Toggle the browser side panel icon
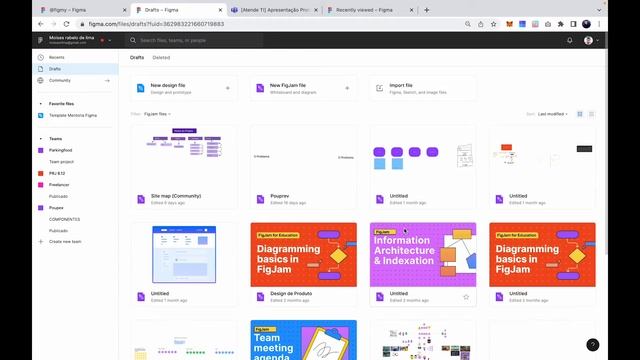Screen dimensions: 640x360 tap(573, 24)
